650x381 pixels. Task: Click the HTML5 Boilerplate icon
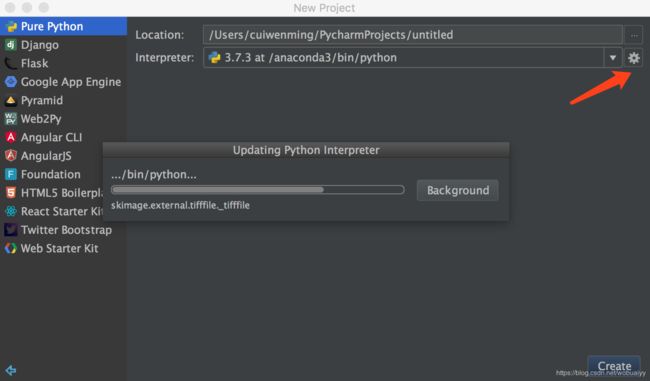coord(11,193)
